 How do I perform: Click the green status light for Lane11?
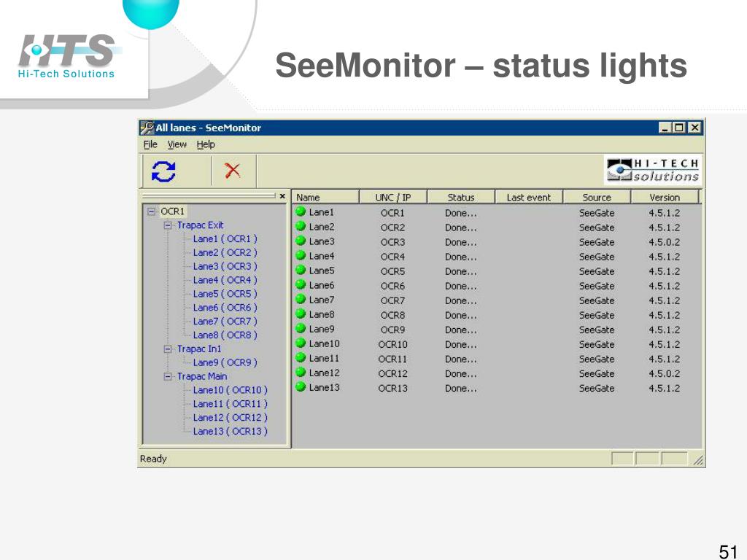[301, 357]
